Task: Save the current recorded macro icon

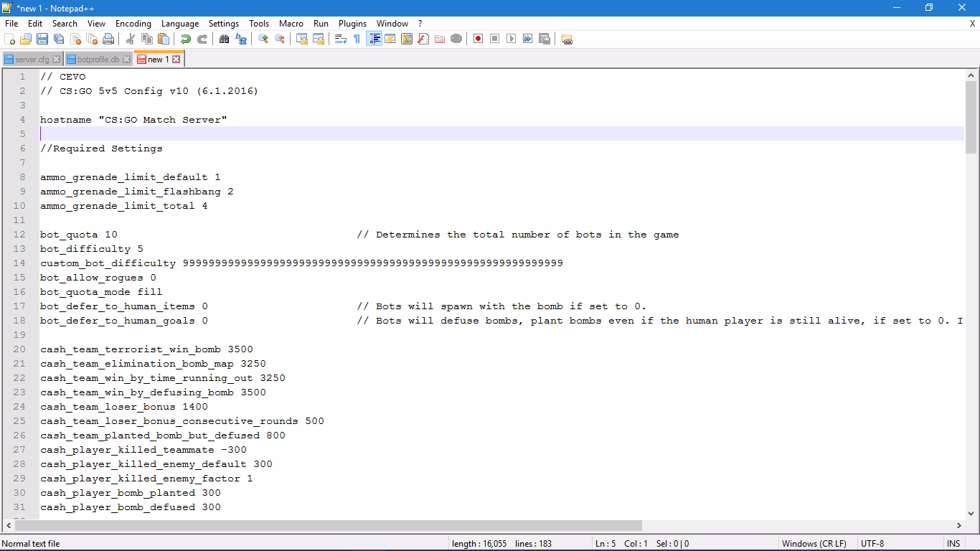Action: coord(545,39)
